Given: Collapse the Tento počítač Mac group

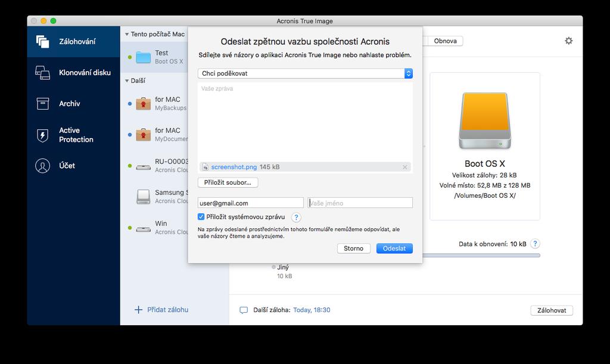Looking at the screenshot, I should point(127,34).
